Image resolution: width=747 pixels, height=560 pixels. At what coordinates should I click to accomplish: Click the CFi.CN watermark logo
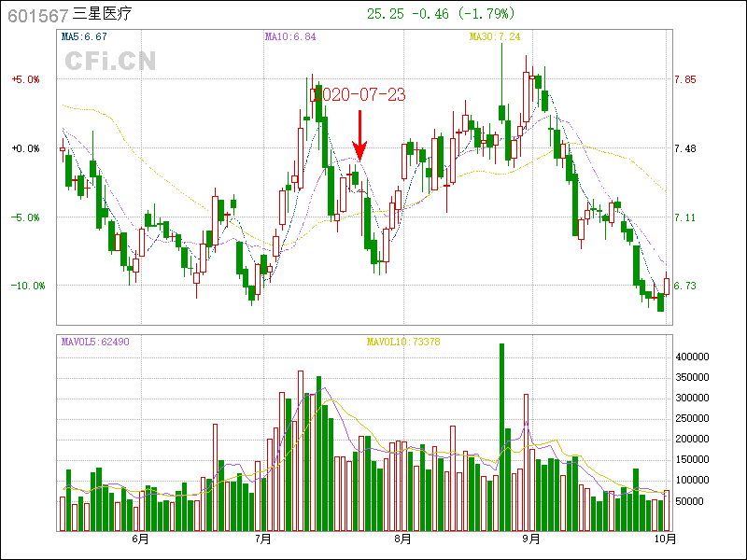coord(110,61)
